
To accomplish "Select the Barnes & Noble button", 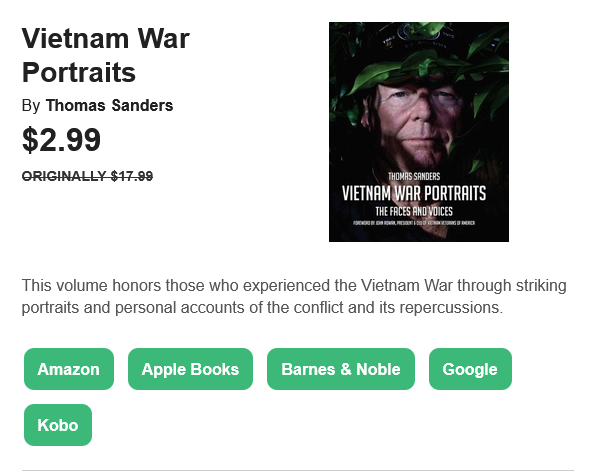I will click(341, 369).
